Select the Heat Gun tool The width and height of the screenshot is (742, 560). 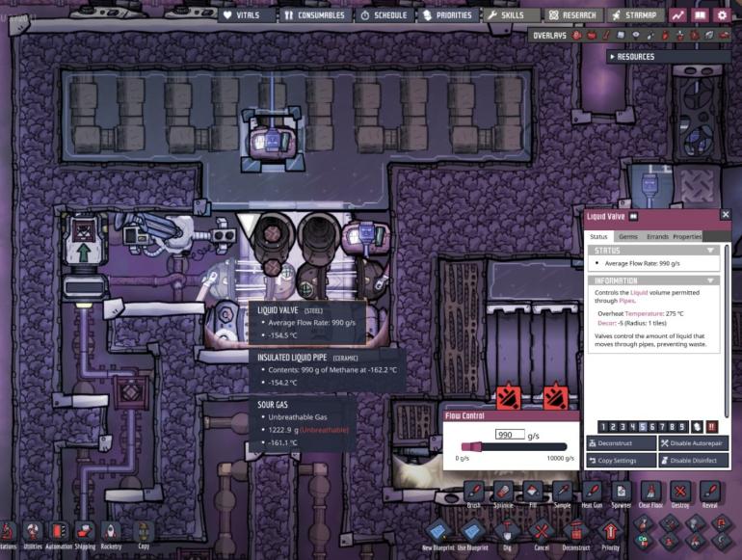(592, 493)
